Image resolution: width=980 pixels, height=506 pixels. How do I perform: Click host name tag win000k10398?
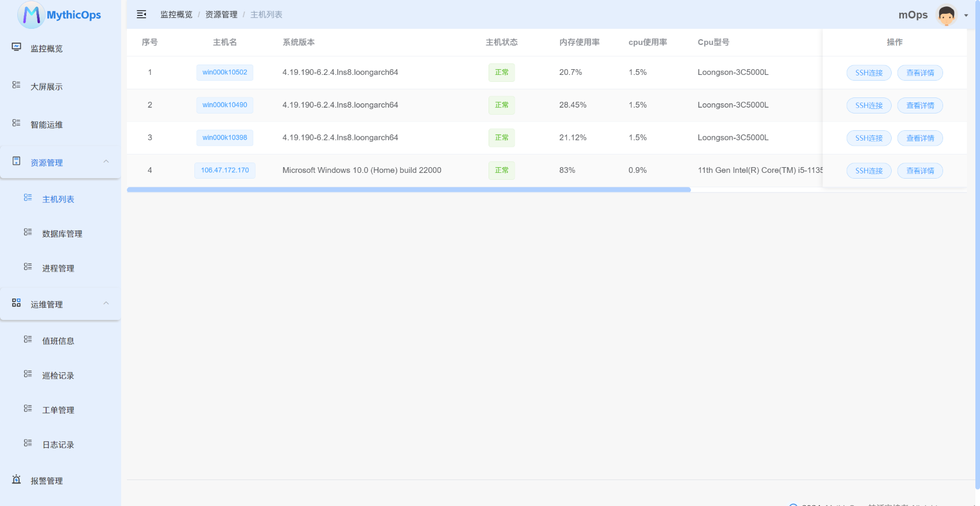coord(225,138)
